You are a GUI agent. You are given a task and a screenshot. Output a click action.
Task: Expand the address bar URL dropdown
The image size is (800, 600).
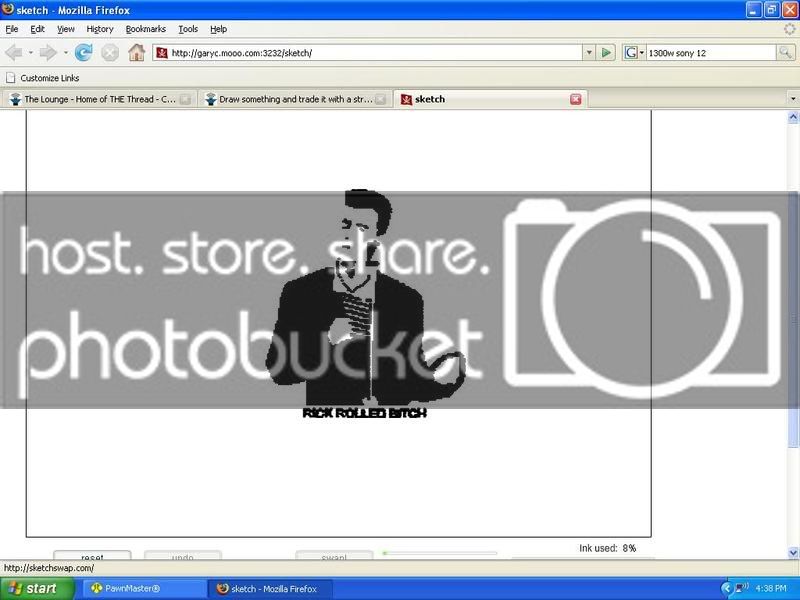589,53
